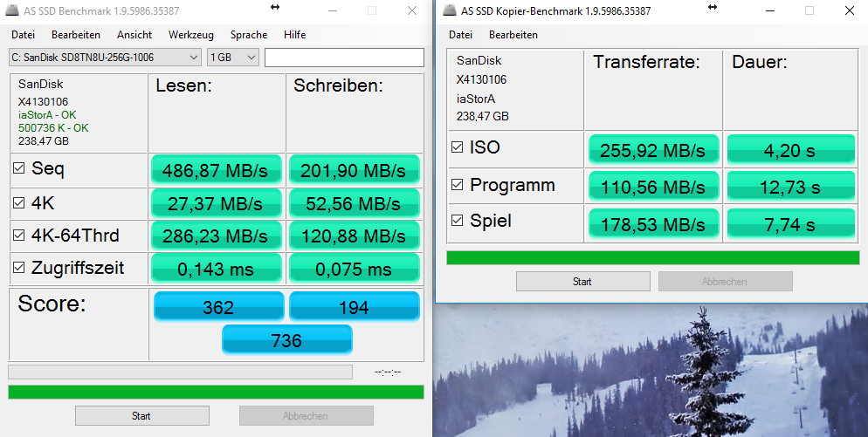The width and height of the screenshot is (868, 437).
Task: Click the 4K-64Thrd write value 120,88 MB/s
Action: [354, 236]
